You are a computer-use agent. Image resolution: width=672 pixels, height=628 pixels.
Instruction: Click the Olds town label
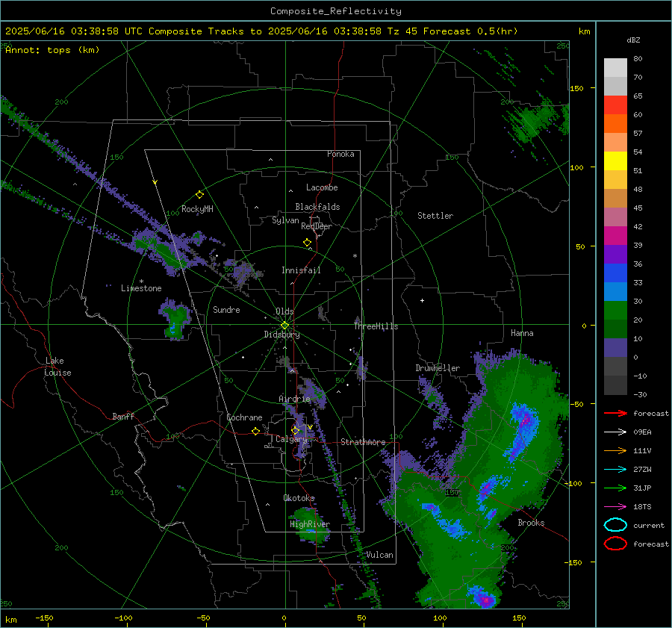click(284, 311)
